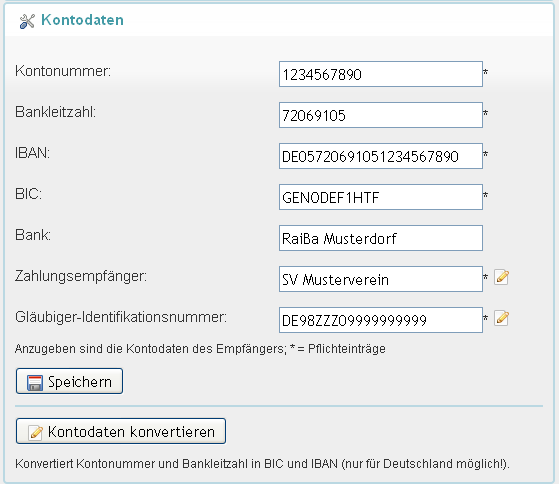
Task: Click the 'Anzugeben sind die Kontodaten' note
Action: [x=200, y=349]
